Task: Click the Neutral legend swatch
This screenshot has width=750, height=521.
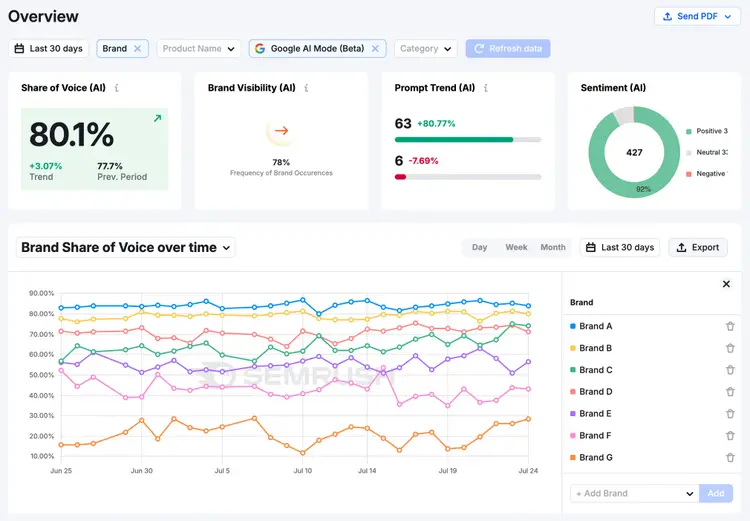Action: [x=689, y=153]
